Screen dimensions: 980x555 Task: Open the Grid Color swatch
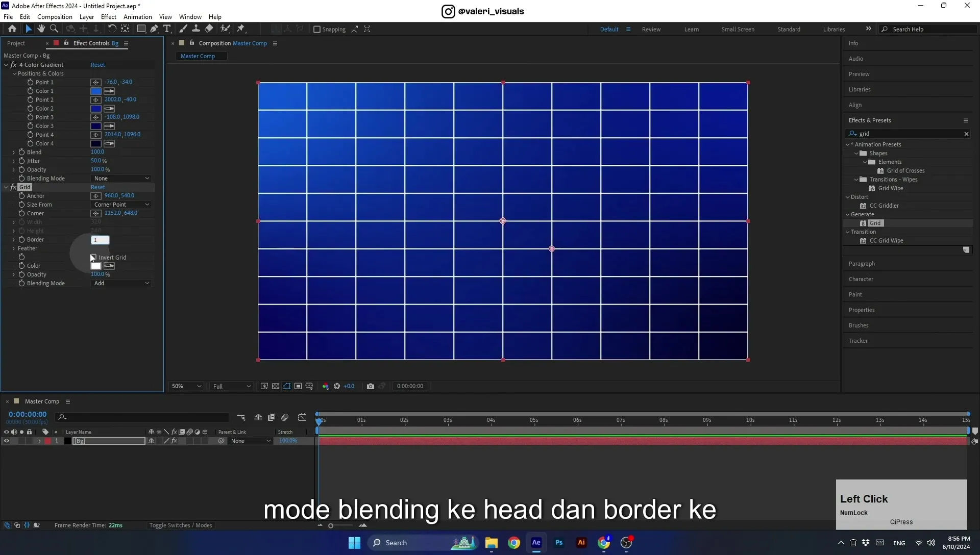tap(96, 266)
